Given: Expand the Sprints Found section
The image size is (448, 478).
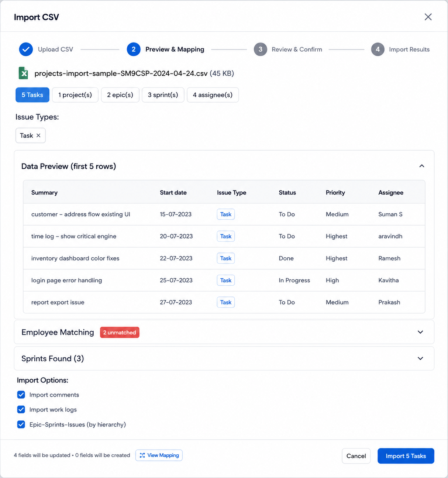Looking at the screenshot, I should (x=420, y=358).
